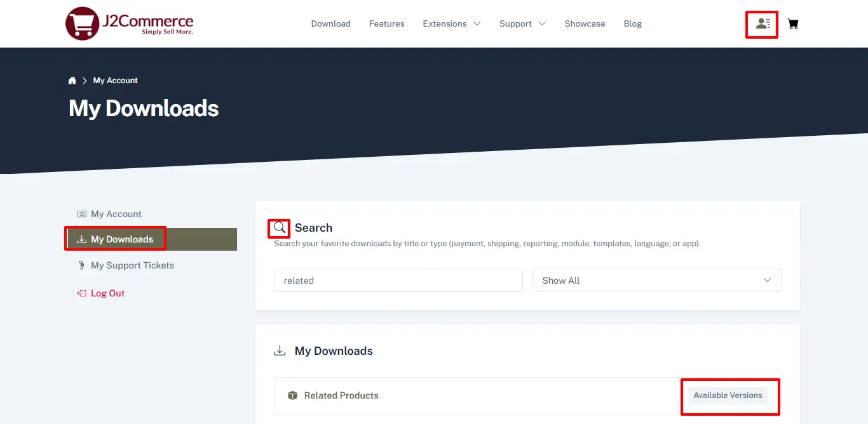Click the My Support Tickets person icon

coord(81,265)
